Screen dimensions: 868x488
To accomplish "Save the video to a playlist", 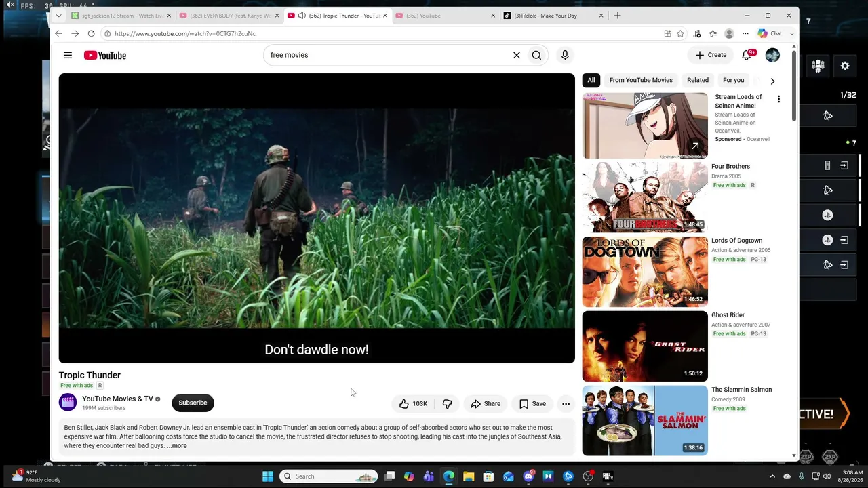I will click(x=532, y=404).
